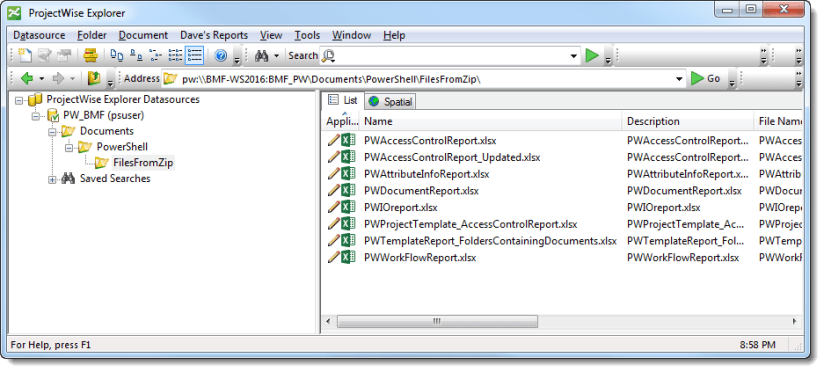Collapse the Documents tree node
The width and height of the screenshot is (824, 372).
pos(52,131)
